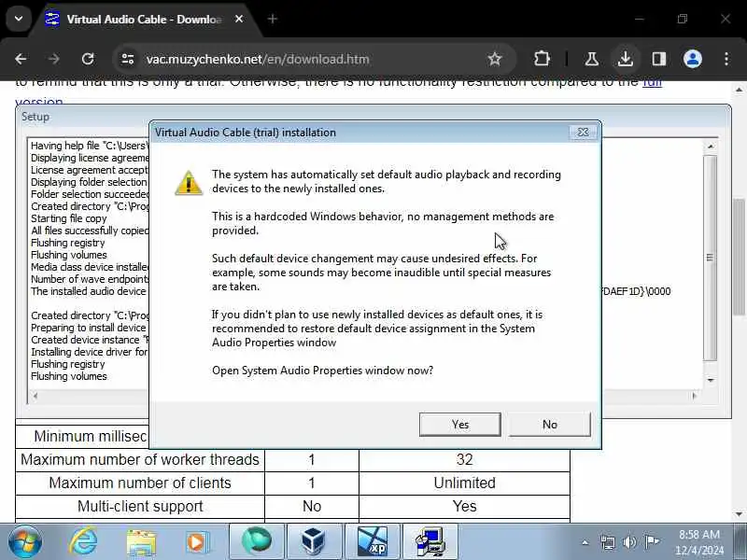This screenshot has width=747, height=560.
Task: Click the page scroll down arrow
Action: click(x=739, y=514)
